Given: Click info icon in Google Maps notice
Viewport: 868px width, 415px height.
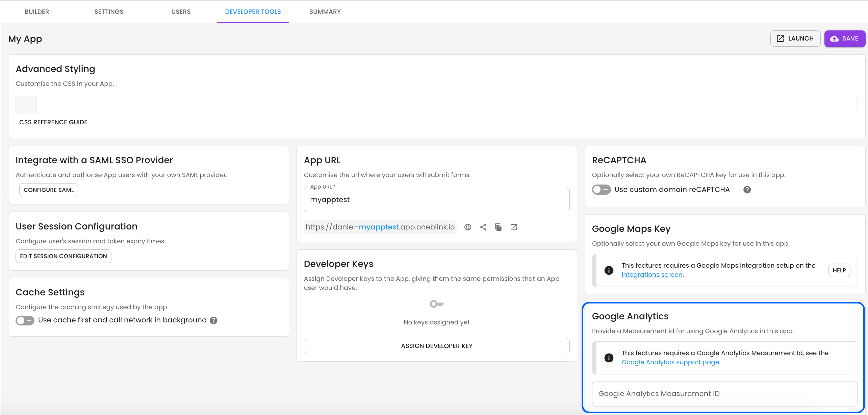Looking at the screenshot, I should pyautogui.click(x=609, y=270).
